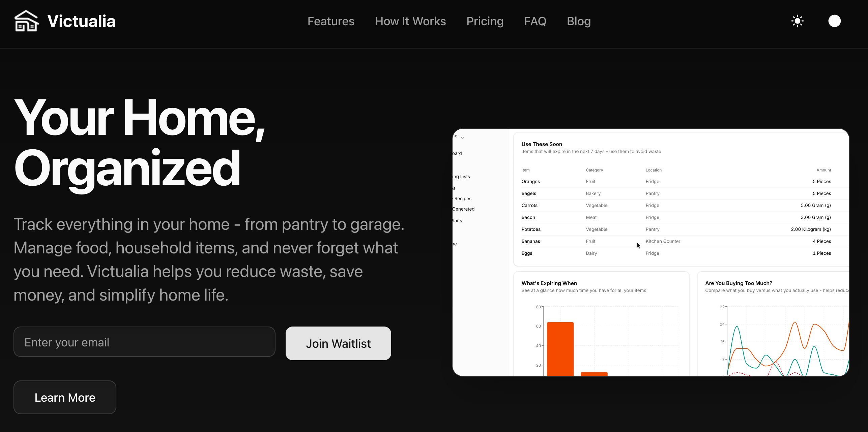Open the Pricing nav link
868x432 pixels.
point(485,21)
